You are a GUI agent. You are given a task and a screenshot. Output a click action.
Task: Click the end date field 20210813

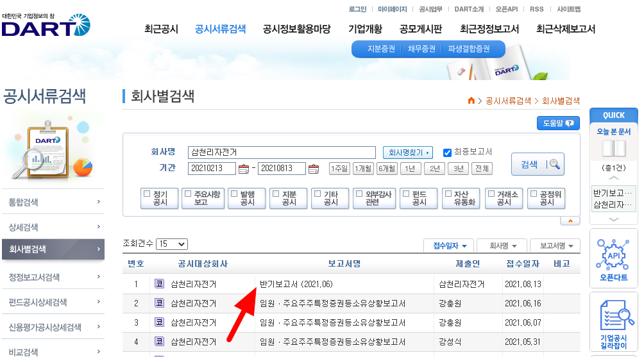(x=282, y=169)
